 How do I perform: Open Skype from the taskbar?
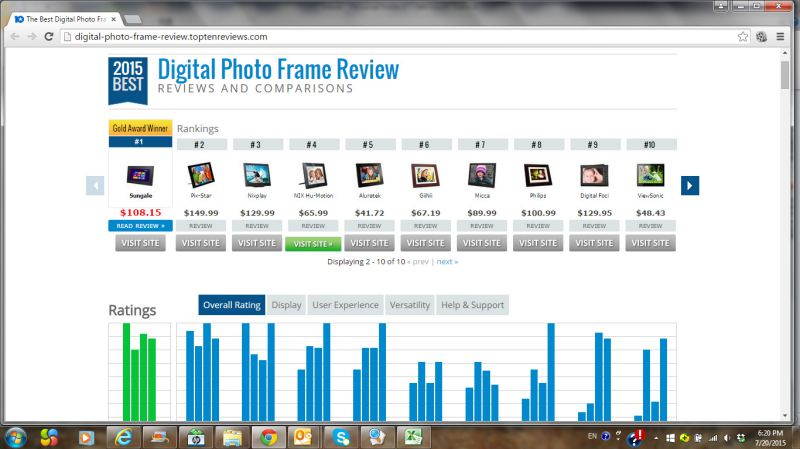[x=342, y=437]
